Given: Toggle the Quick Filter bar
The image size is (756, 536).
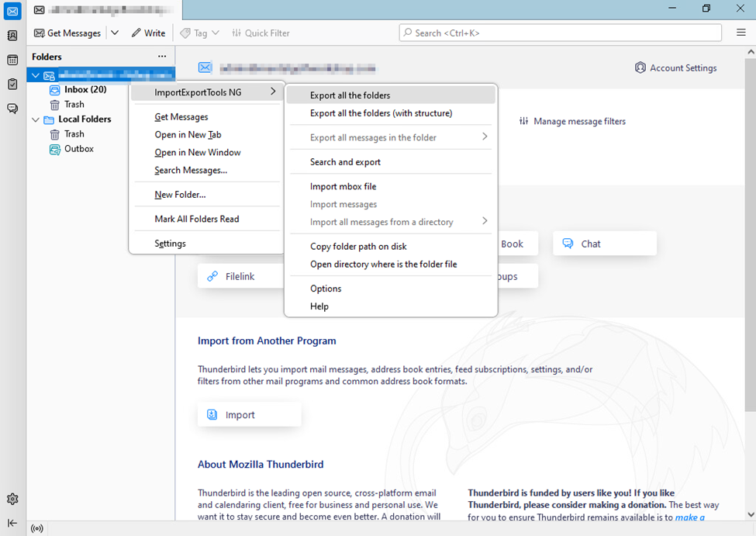Looking at the screenshot, I should (261, 33).
